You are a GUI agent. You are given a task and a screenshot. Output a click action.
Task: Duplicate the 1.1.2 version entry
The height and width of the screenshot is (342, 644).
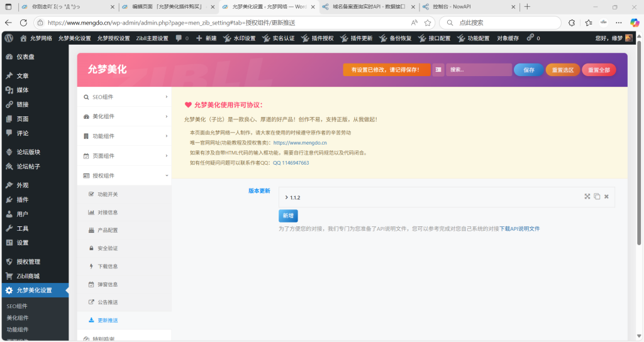coord(597,197)
